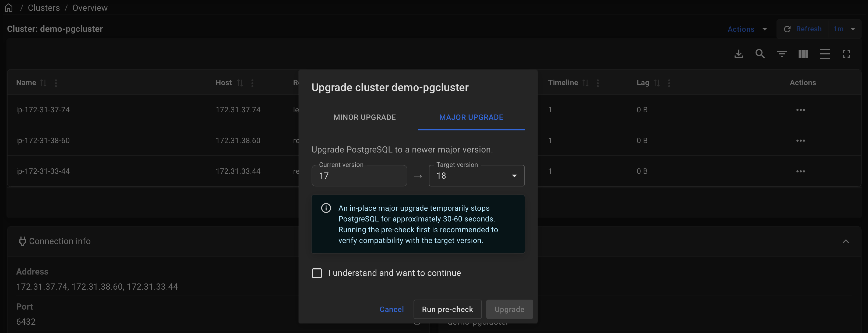Open the Clusters breadcrumb link
Viewport: 868px width, 333px height.
[44, 8]
